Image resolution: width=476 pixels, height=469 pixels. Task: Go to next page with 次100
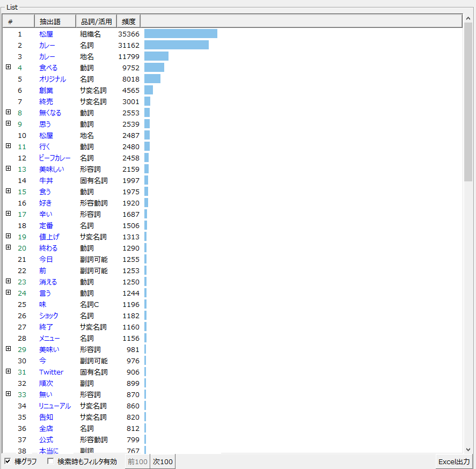tap(163, 461)
